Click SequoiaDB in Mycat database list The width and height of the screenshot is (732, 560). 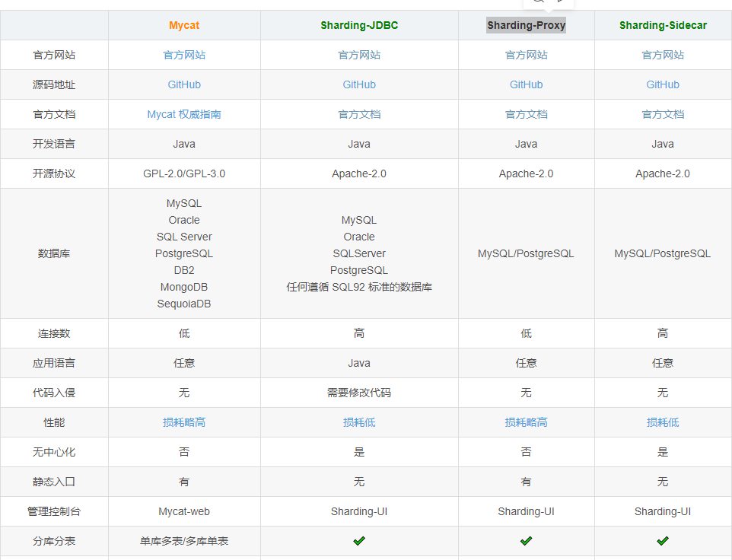tap(184, 304)
